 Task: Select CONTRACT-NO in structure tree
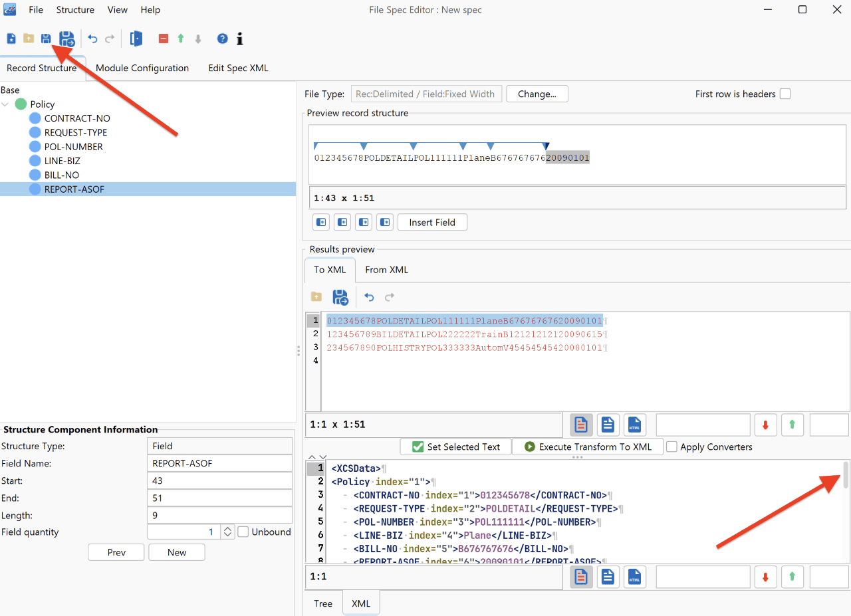(77, 118)
